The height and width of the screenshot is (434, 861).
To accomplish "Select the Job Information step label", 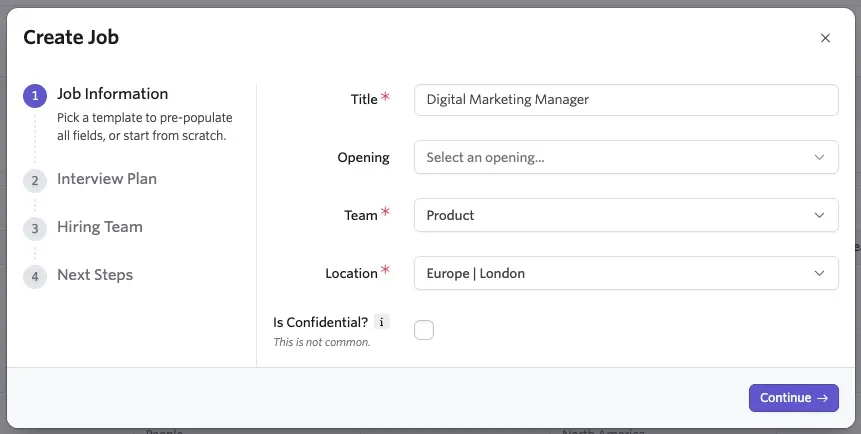I will click(113, 94).
